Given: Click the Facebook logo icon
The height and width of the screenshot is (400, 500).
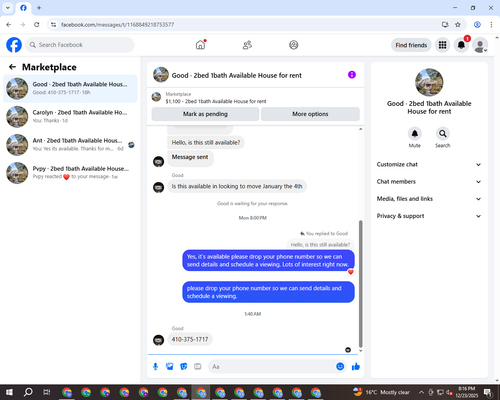Looking at the screenshot, I should [x=14, y=45].
